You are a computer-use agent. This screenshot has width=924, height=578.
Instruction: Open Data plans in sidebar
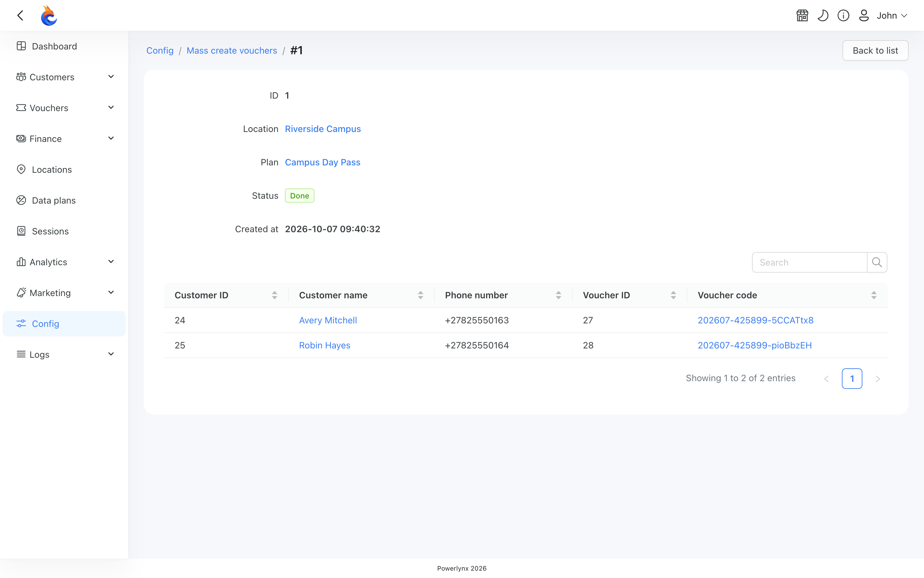[x=64, y=200]
